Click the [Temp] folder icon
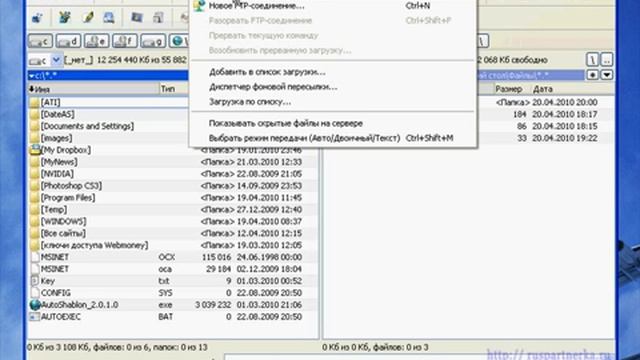Screen dimensions: 640x360 click(x=35, y=209)
